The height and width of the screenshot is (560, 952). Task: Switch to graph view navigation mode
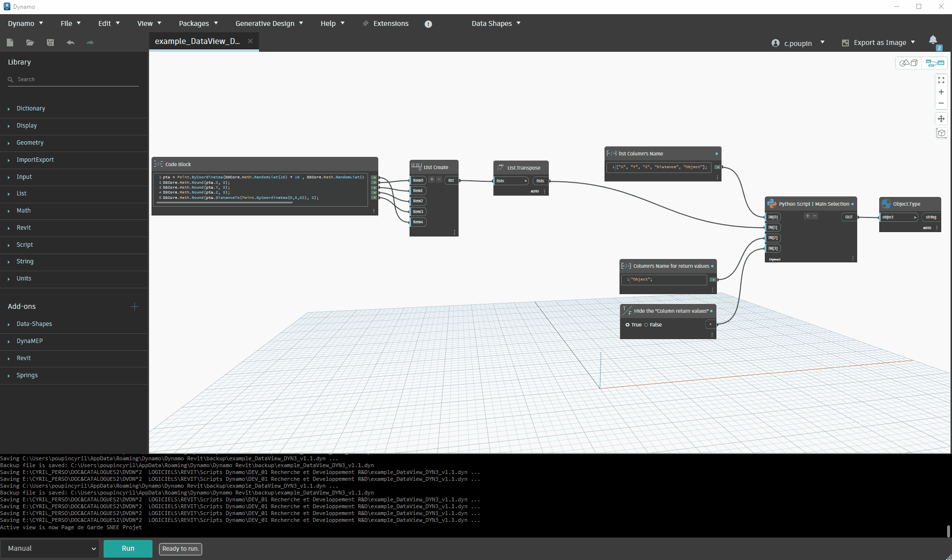tap(935, 63)
